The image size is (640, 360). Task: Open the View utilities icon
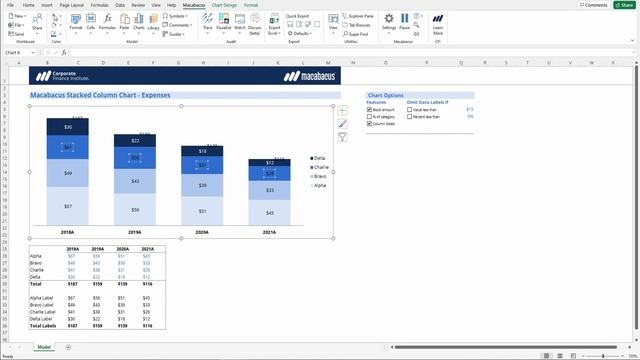pyautogui.click(x=333, y=22)
